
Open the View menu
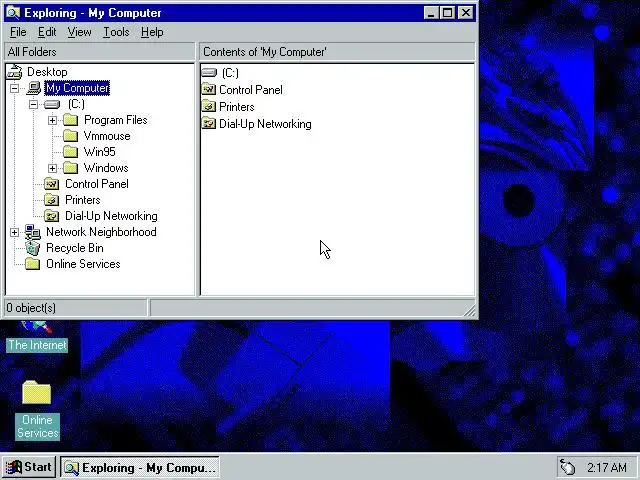point(79,32)
